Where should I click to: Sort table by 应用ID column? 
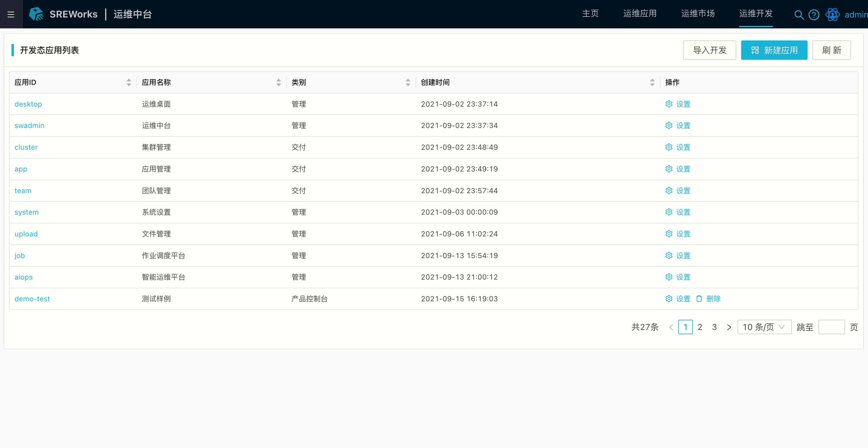129,82
